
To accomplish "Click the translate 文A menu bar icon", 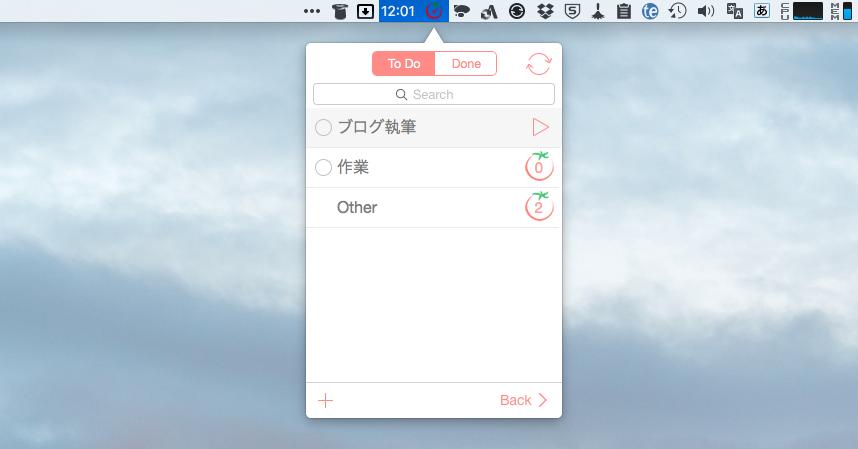I will [734, 11].
